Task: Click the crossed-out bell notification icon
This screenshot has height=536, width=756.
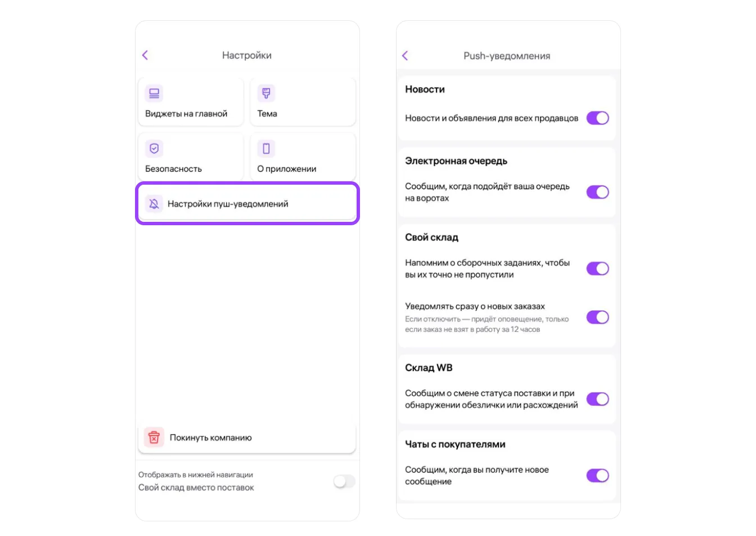Action: pyautogui.click(x=154, y=204)
